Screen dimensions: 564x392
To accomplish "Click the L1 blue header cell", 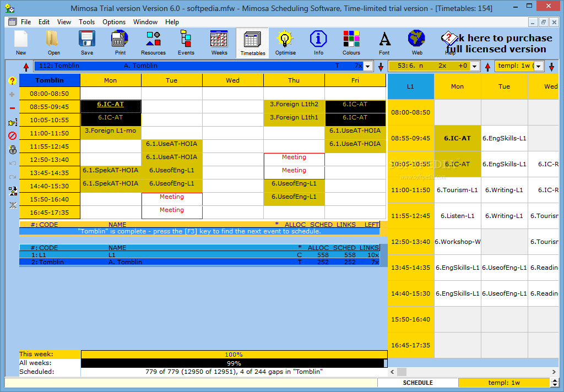I will click(x=410, y=86).
